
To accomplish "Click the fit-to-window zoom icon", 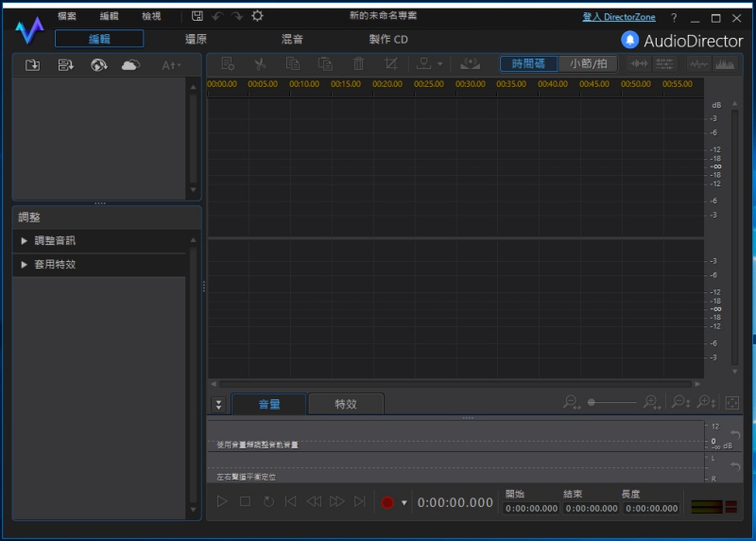I will point(731,402).
